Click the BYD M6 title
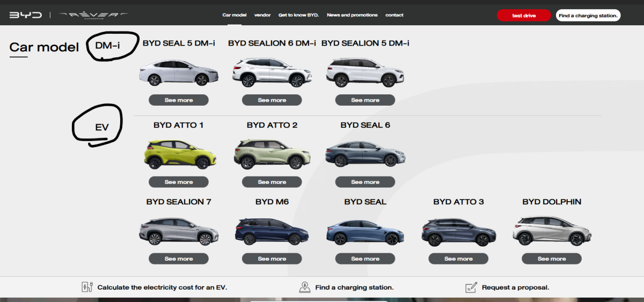Image resolution: width=644 pixels, height=302 pixels. 272,202
